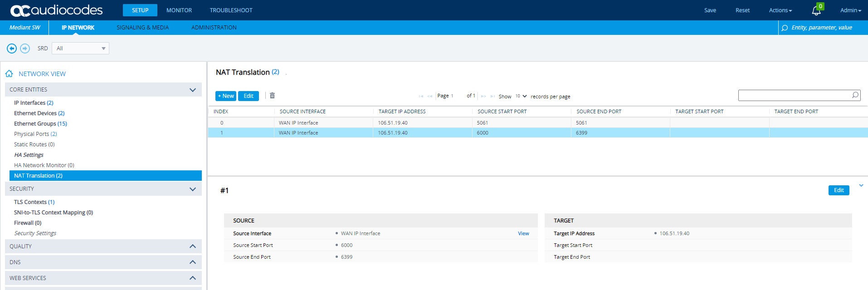The height and width of the screenshot is (290, 868).
Task: Click the table search magnifier icon
Action: (x=855, y=95)
